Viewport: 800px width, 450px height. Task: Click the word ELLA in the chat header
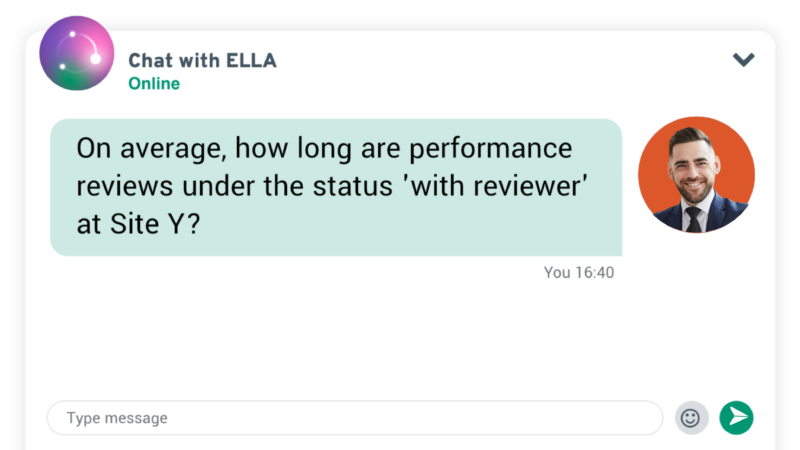click(251, 61)
